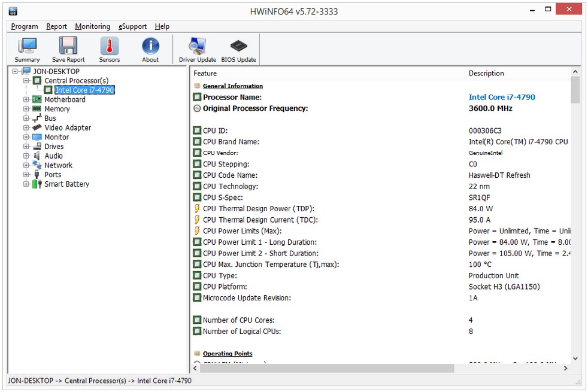The image size is (588, 392).
Task: Click the General Information section icon
Action: point(197,86)
